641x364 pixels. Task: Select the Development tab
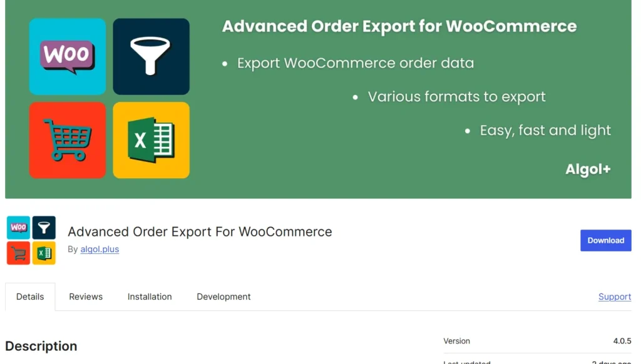point(223,296)
